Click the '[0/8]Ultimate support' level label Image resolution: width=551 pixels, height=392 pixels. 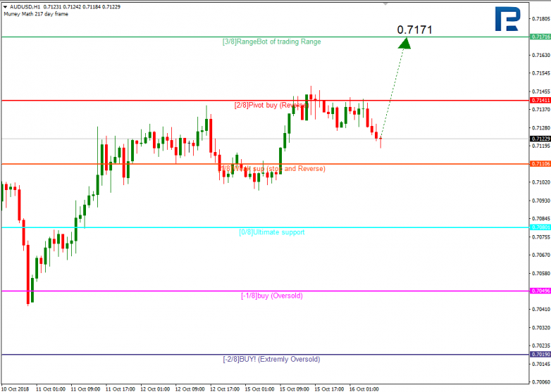pyautogui.click(x=272, y=232)
